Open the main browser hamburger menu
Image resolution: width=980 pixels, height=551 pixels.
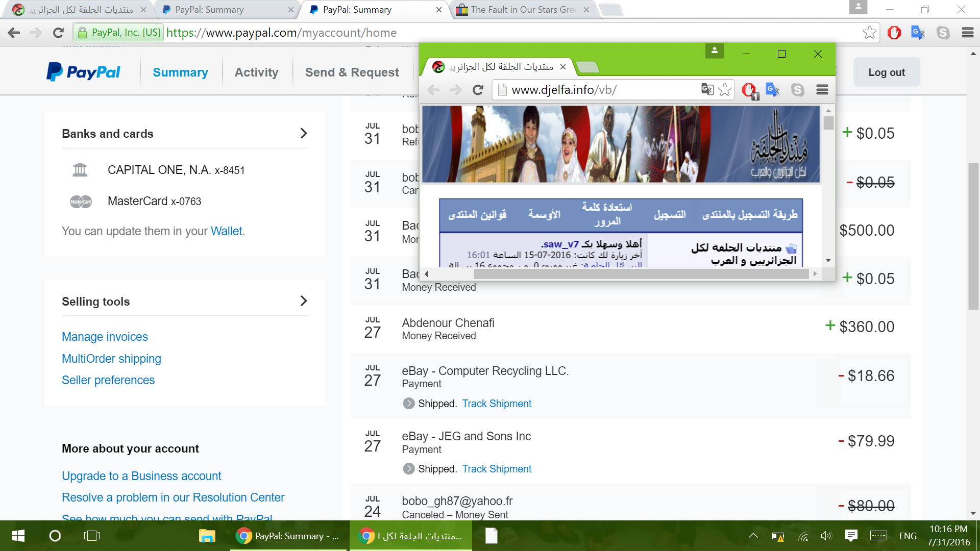point(968,33)
